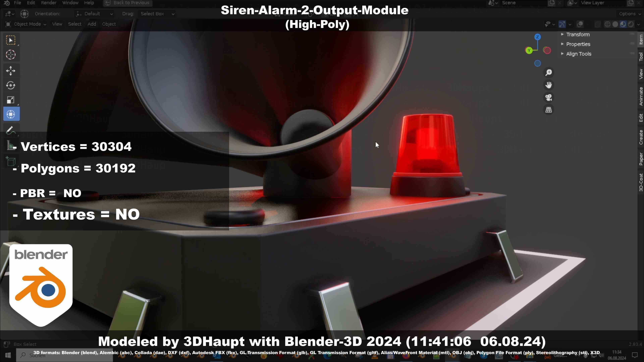Open the Windows notification center icon
Viewport: 644px width, 362px height.
click(635, 355)
